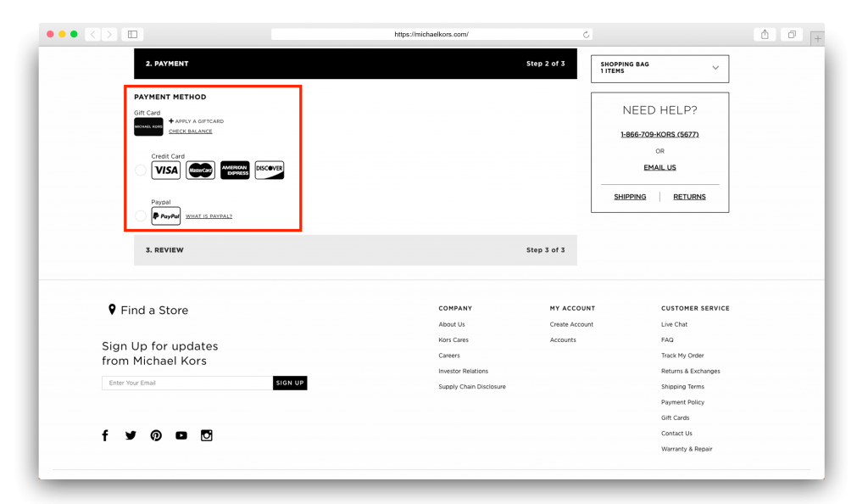Open the Kors Cares footer link
The width and height of the screenshot is (868, 504).
point(453,340)
